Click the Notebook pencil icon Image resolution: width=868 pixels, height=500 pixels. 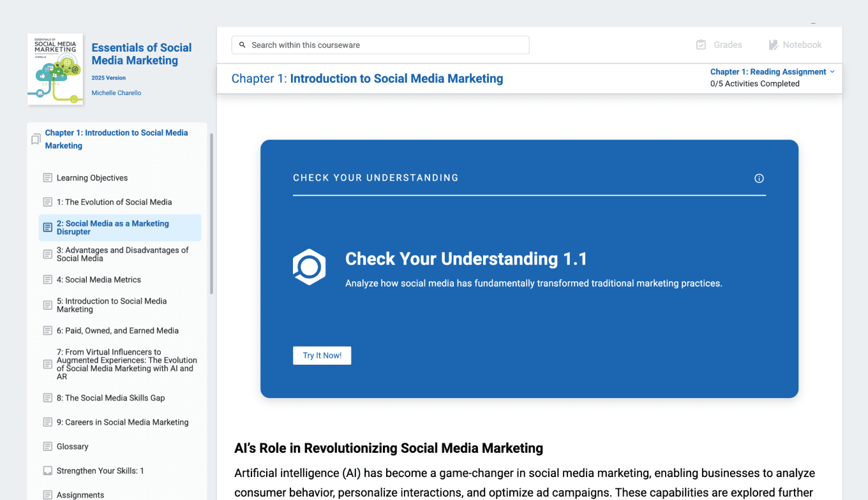[x=774, y=45]
